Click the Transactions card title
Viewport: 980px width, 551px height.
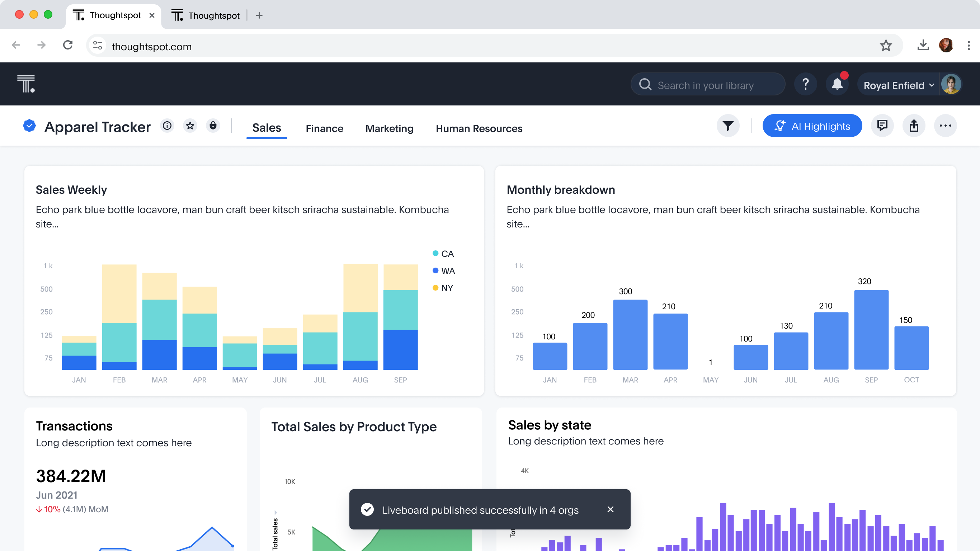pyautogui.click(x=74, y=426)
